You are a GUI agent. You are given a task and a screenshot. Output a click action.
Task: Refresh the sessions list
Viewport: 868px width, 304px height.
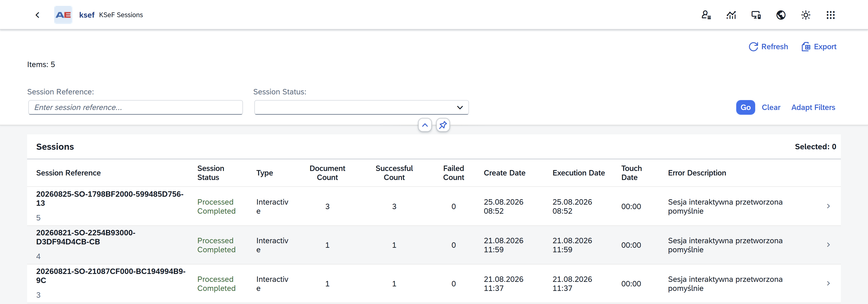click(x=768, y=47)
